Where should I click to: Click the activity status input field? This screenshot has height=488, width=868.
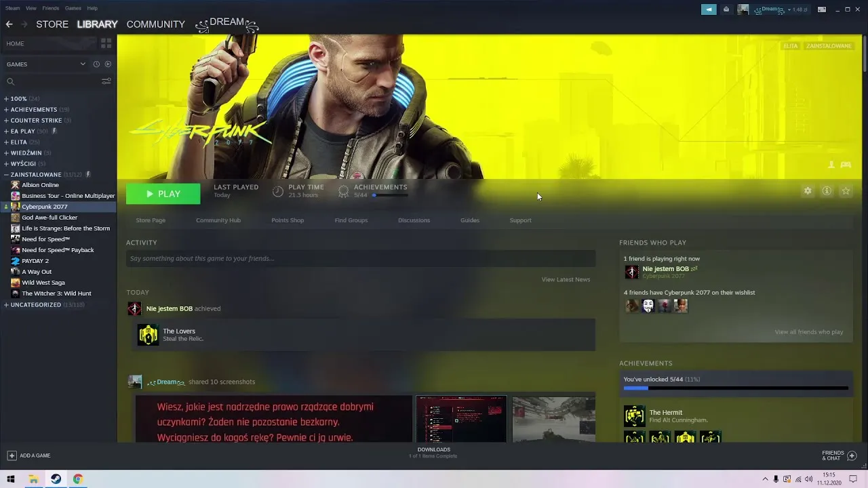[x=361, y=258]
